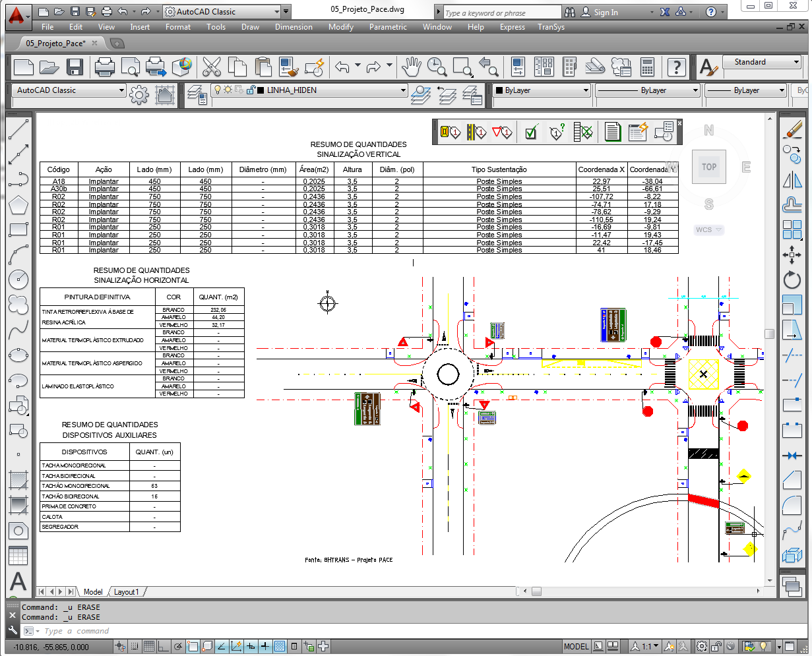The image size is (812, 656).
Task: Click the Erase tool in Modify toolbar
Action: (x=792, y=129)
